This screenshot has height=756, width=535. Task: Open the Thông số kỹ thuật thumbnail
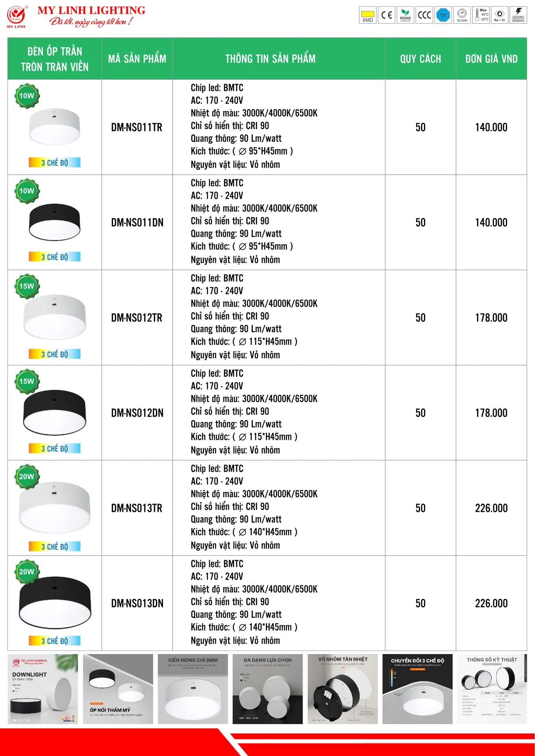pos(492,689)
